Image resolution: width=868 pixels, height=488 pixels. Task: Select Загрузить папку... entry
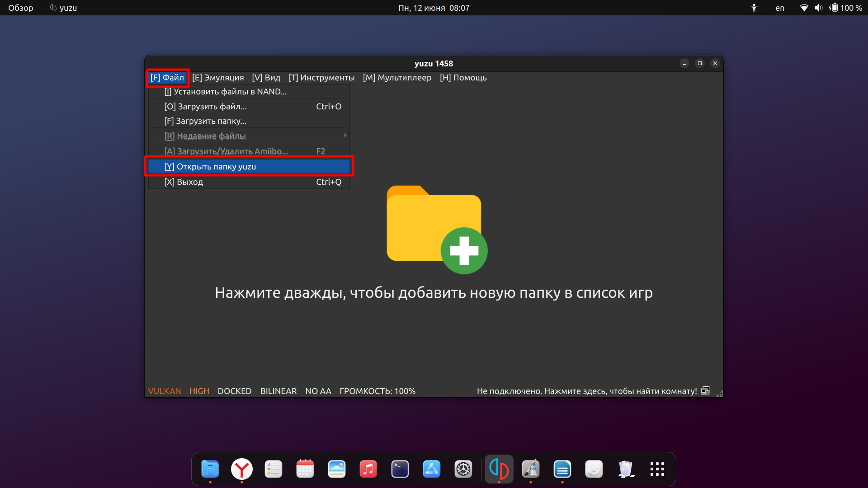pyautogui.click(x=249, y=121)
